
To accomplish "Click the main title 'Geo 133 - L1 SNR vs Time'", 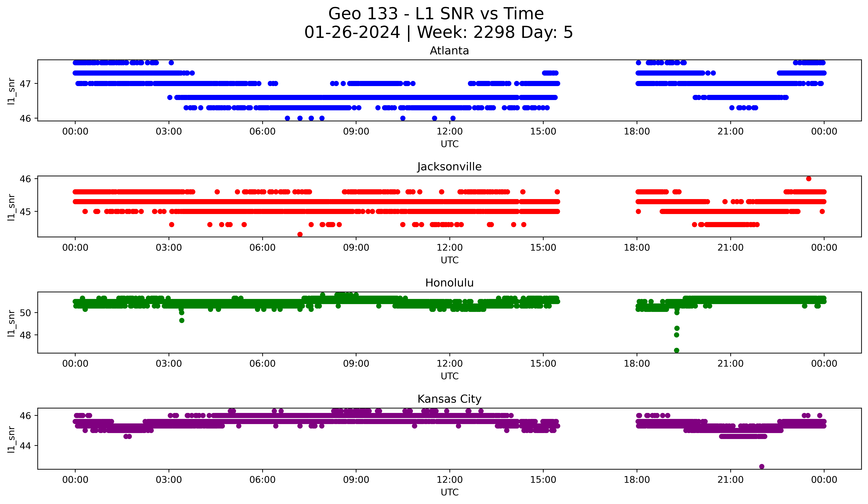I will (x=436, y=14).
